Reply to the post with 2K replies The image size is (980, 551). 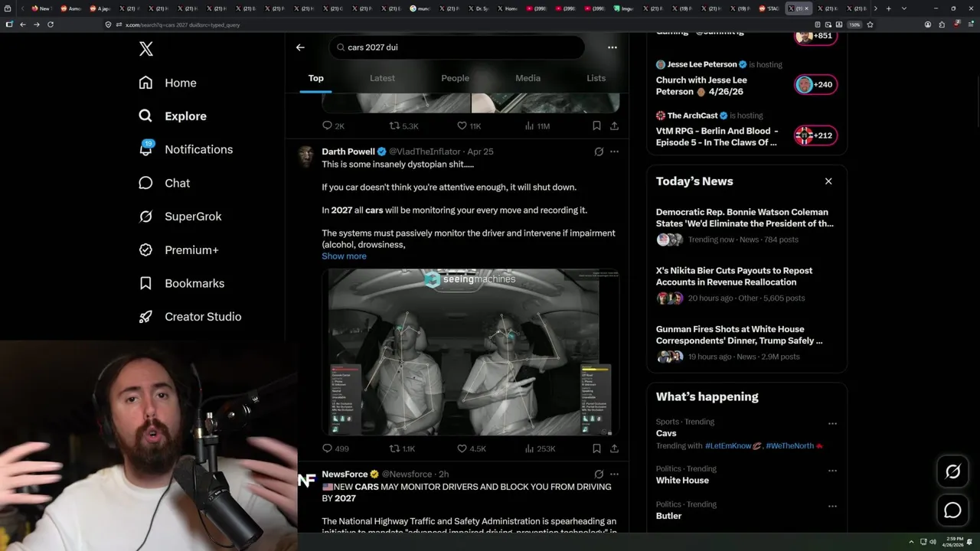click(x=333, y=126)
